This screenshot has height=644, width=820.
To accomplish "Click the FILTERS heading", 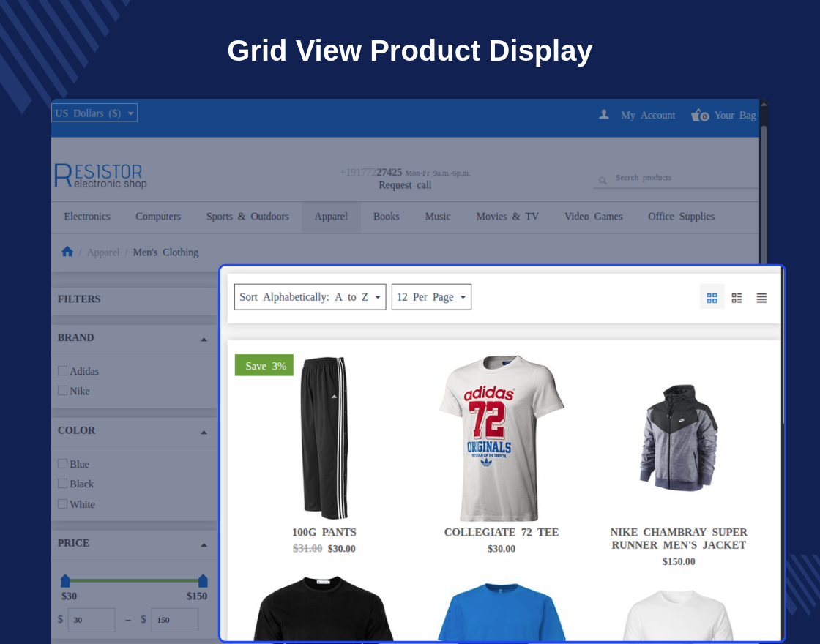I will click(79, 299).
